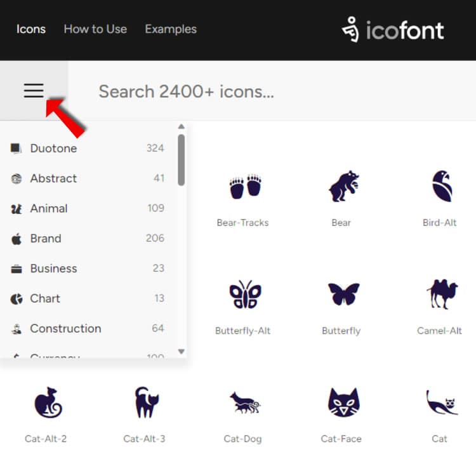Image resolution: width=476 pixels, height=457 pixels.
Task: Click the Cat-Dog icon
Action: [245, 402]
